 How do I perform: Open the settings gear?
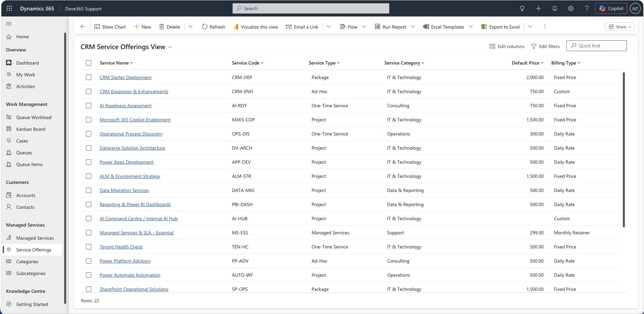coord(570,8)
